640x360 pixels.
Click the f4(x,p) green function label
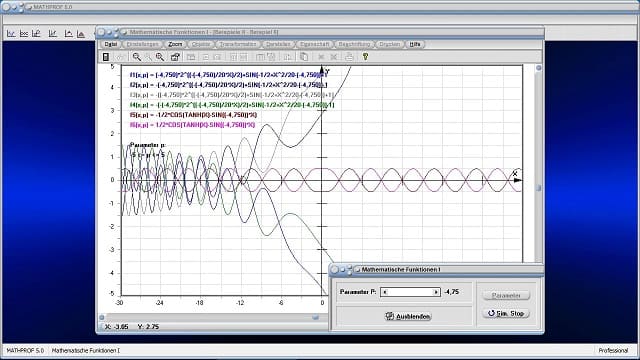(232, 105)
